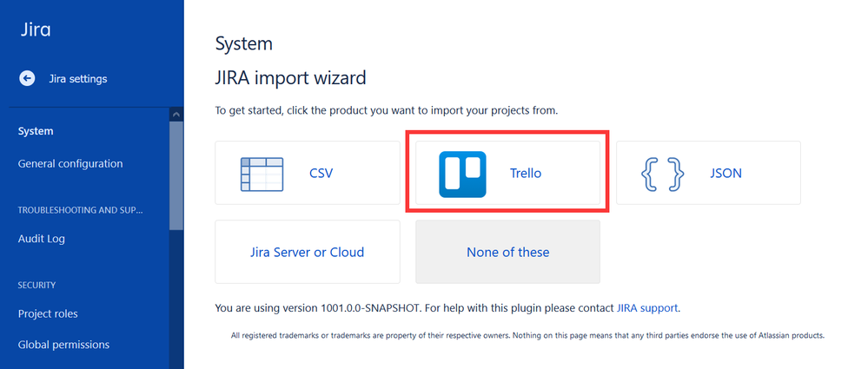Open the Jira settings back link
868x369 pixels.
coord(78,78)
